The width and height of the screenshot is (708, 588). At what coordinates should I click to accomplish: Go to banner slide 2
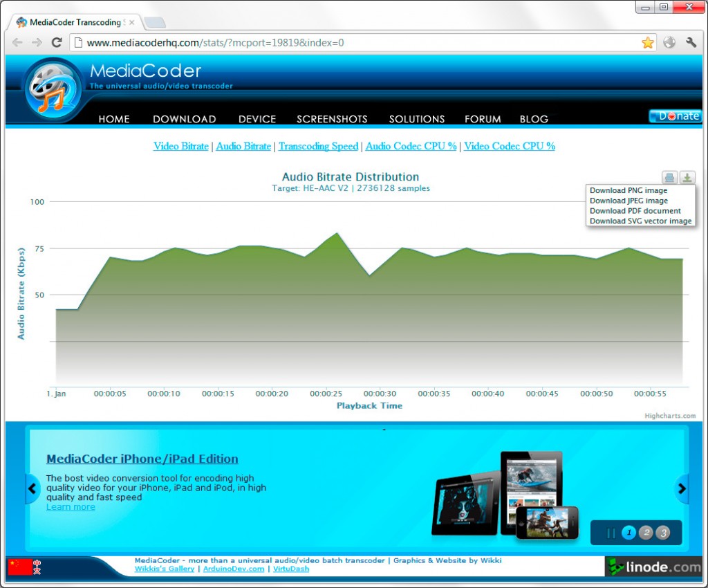[x=646, y=533]
